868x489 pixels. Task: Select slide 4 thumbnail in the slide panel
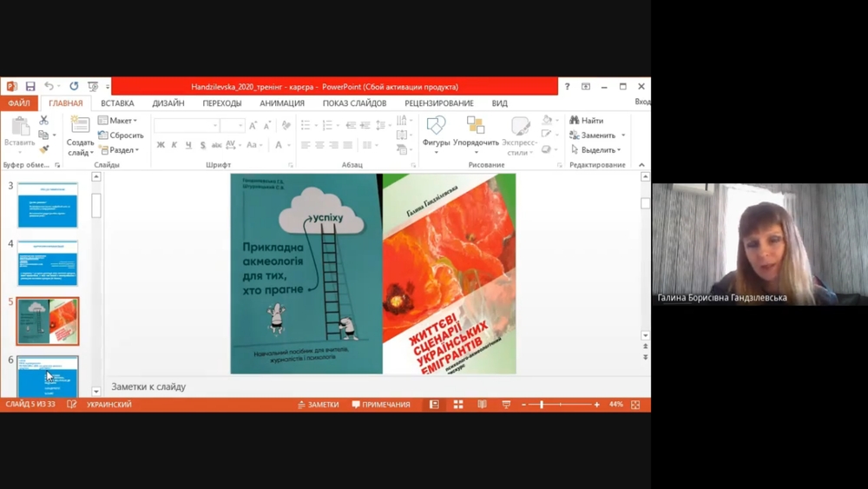coord(48,262)
